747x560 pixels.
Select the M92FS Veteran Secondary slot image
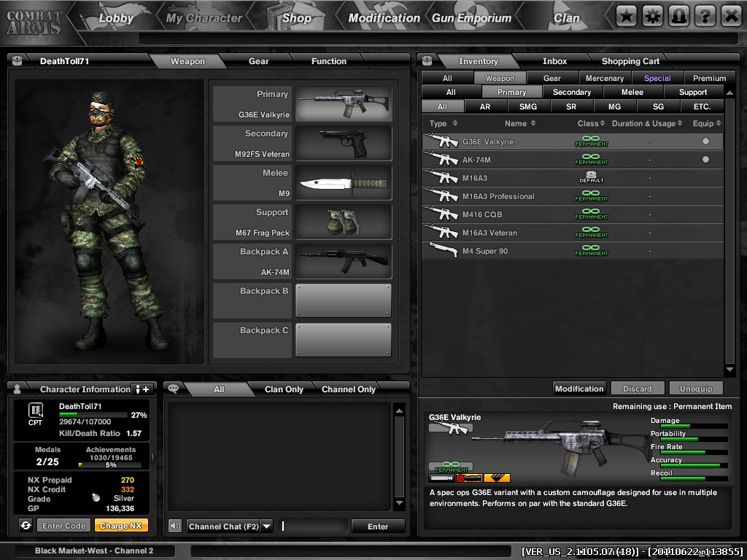point(344,144)
